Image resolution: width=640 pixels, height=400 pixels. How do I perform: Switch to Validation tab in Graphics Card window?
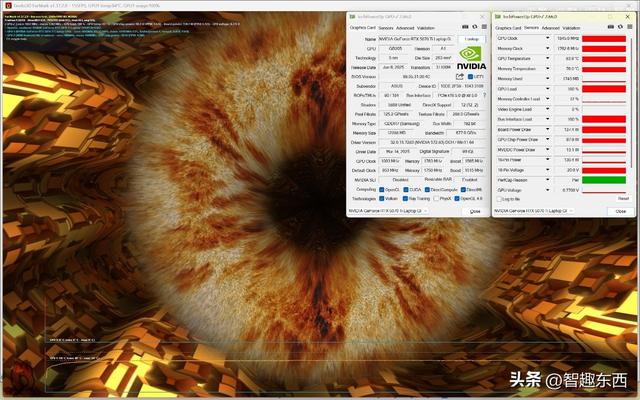pos(426,28)
